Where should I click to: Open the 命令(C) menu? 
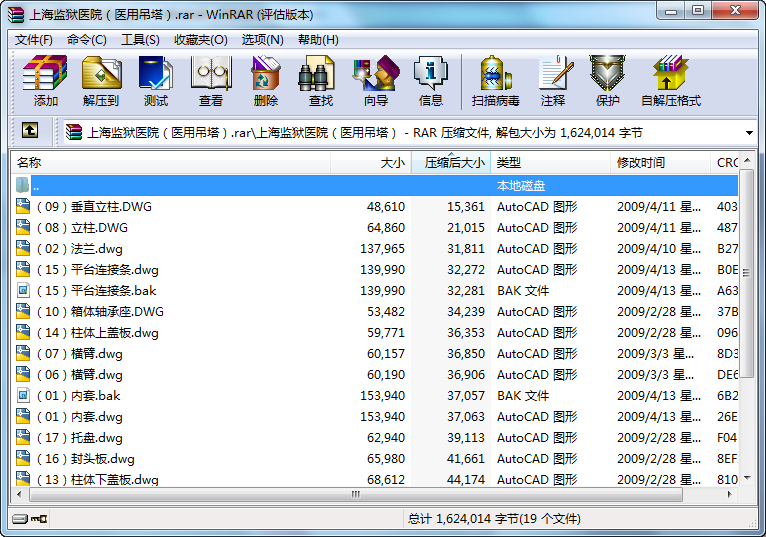coord(86,40)
